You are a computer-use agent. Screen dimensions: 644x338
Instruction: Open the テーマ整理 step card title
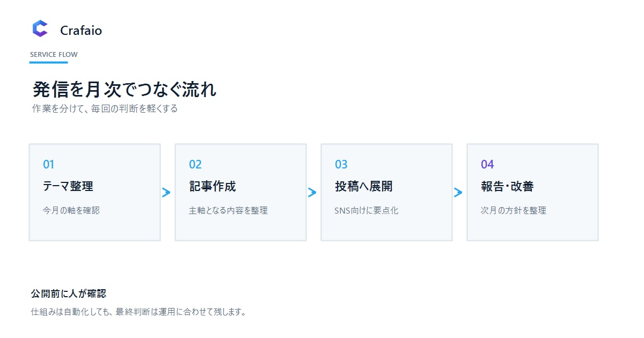68,186
